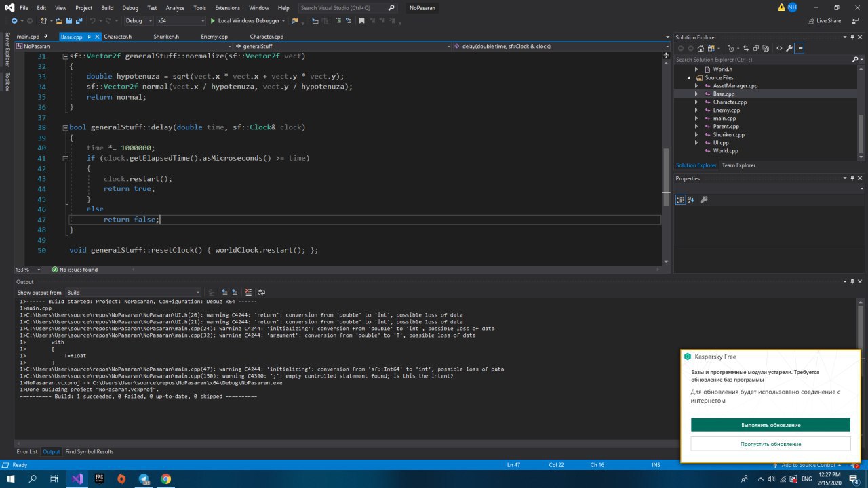Open the generalStuff scope dropdown

coord(342,46)
